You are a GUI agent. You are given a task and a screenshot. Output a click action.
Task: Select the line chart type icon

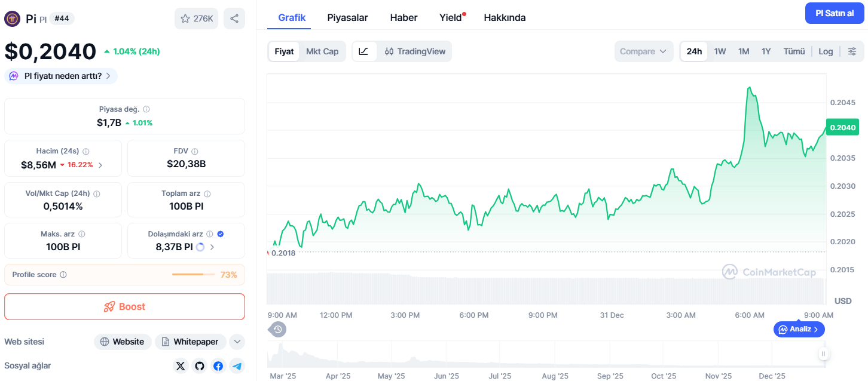tap(364, 51)
